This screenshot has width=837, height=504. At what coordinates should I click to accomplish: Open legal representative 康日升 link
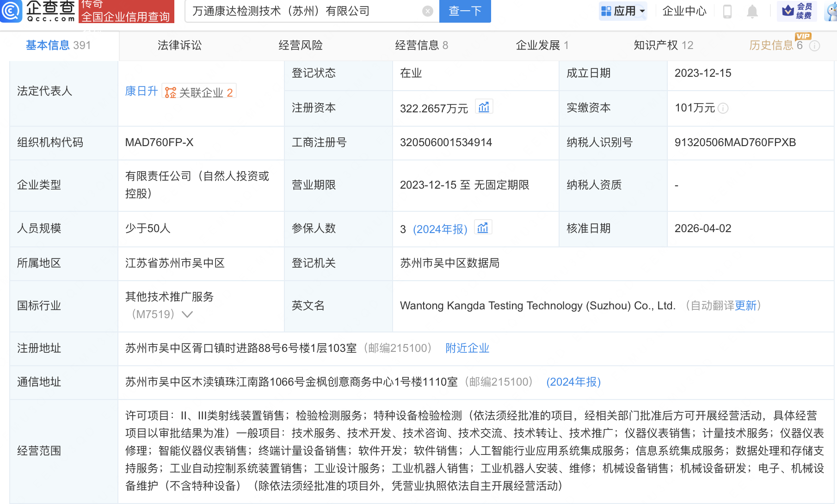tap(141, 91)
